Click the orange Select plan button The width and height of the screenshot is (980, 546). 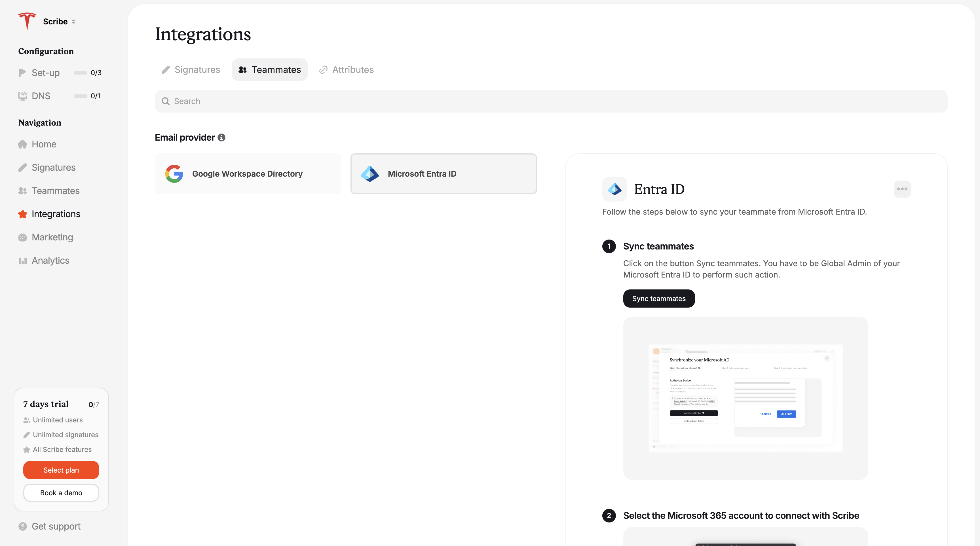pos(61,470)
